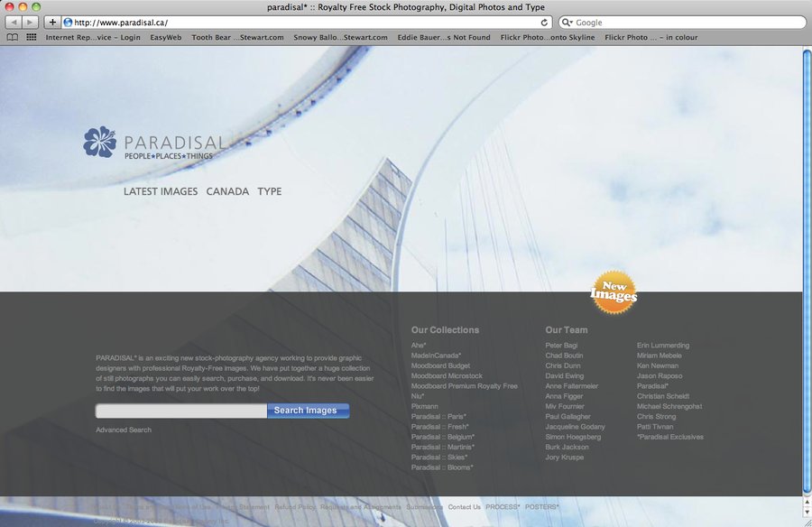The height and width of the screenshot is (527, 812).
Task: Open Paradisal :: Martinis* collection
Action: click(x=443, y=447)
